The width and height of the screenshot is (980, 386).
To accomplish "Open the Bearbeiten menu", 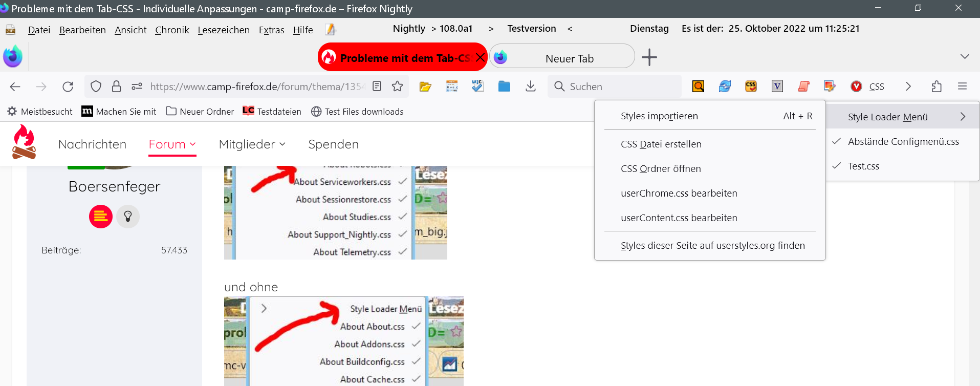I will (82, 30).
